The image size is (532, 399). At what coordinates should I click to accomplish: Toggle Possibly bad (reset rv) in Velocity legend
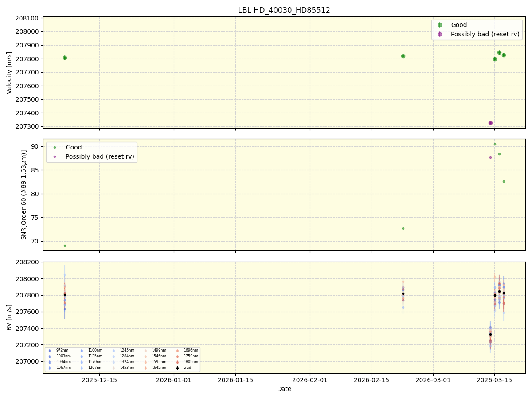pos(439,34)
